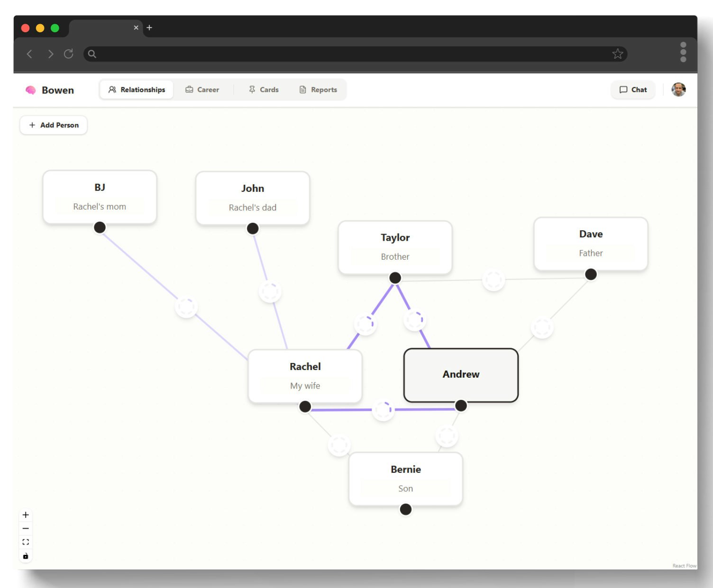Screen dimensions: 713x588
Task: Switch to the Career tab
Action: click(202, 89)
